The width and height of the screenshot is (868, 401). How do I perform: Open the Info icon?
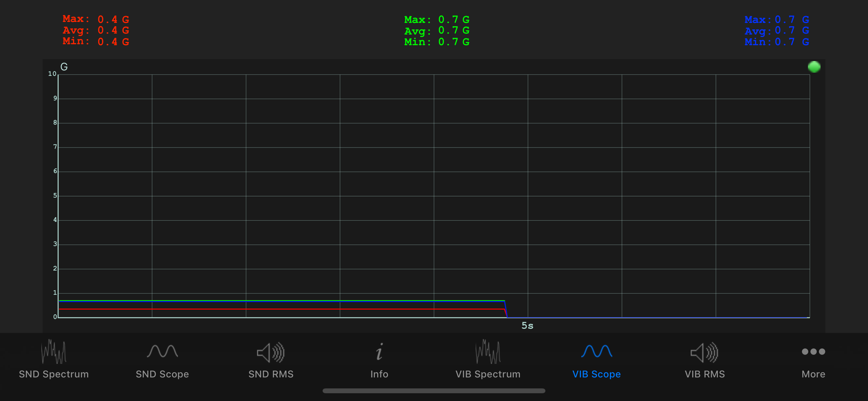point(379,352)
